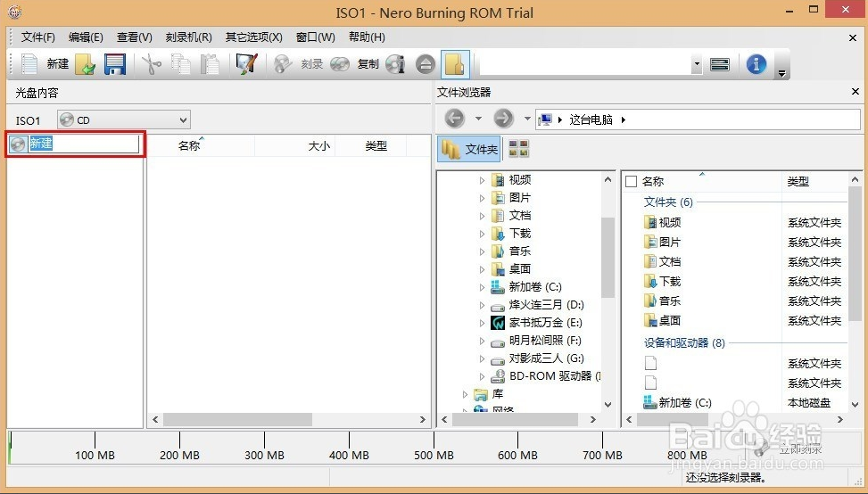
Task: Click the Burn disc toolbar icon
Action: 283,64
